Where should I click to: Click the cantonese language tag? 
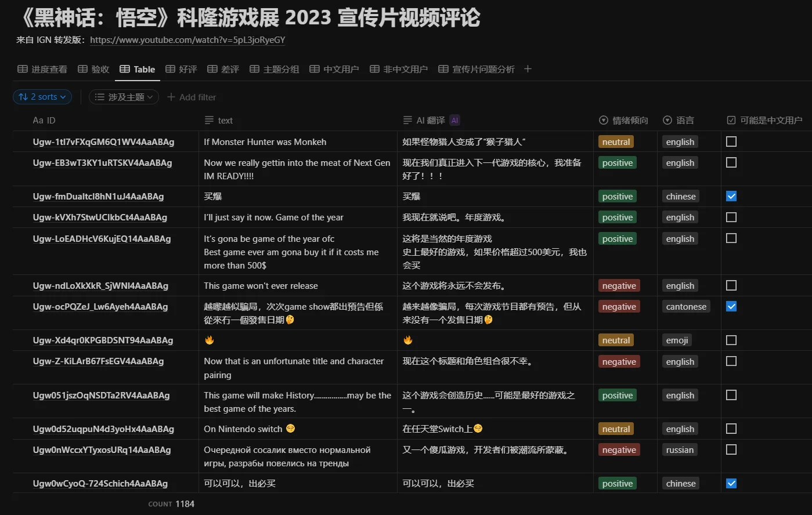pyautogui.click(x=686, y=307)
